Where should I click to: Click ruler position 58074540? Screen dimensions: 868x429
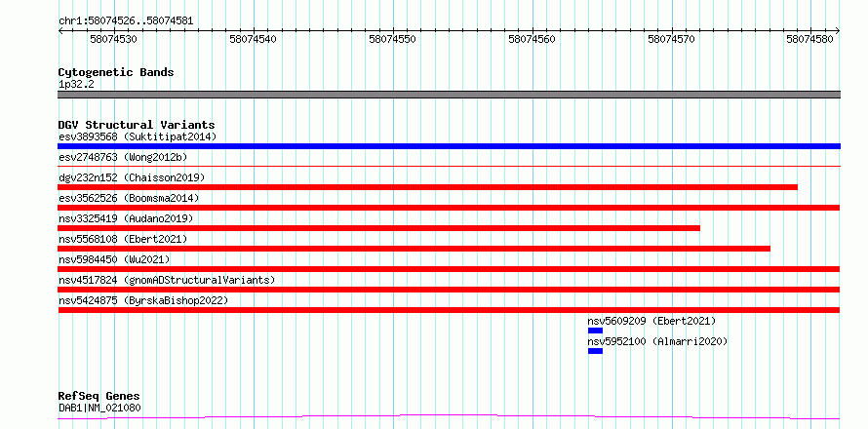(253, 40)
